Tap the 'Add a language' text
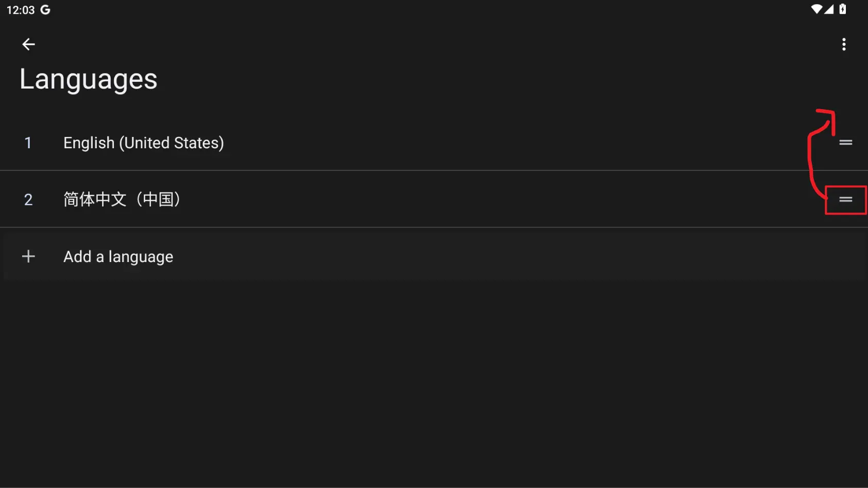The width and height of the screenshot is (868, 488). pyautogui.click(x=118, y=256)
